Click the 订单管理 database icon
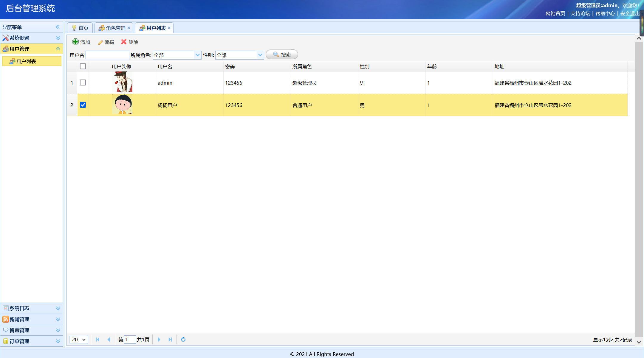Viewport: 644px width, 358px height. tap(5, 341)
